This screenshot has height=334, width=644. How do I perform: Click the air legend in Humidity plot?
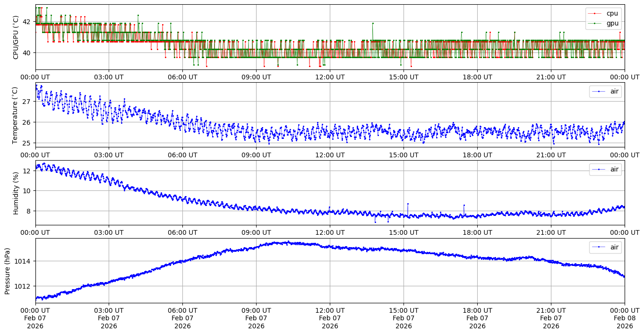point(605,170)
